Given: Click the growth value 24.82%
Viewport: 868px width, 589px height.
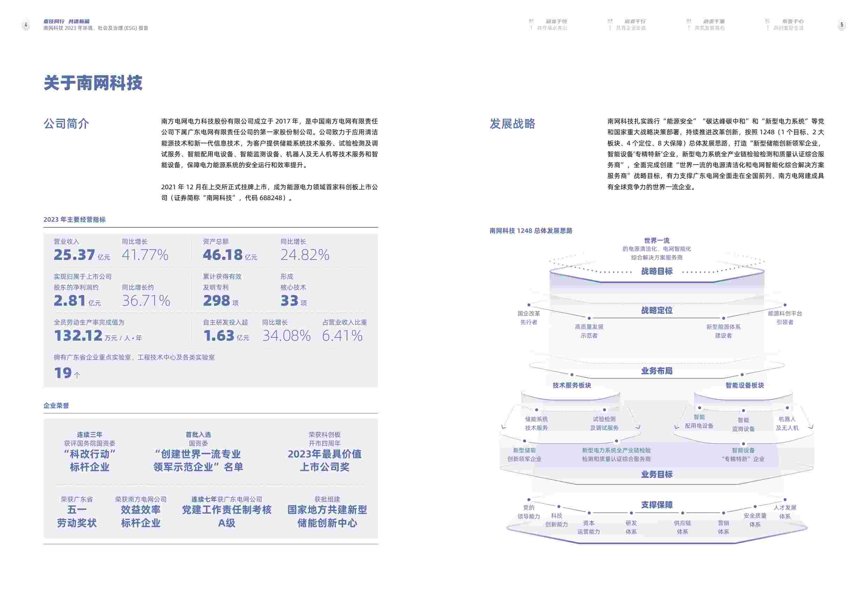Looking at the screenshot, I should pos(305,255).
